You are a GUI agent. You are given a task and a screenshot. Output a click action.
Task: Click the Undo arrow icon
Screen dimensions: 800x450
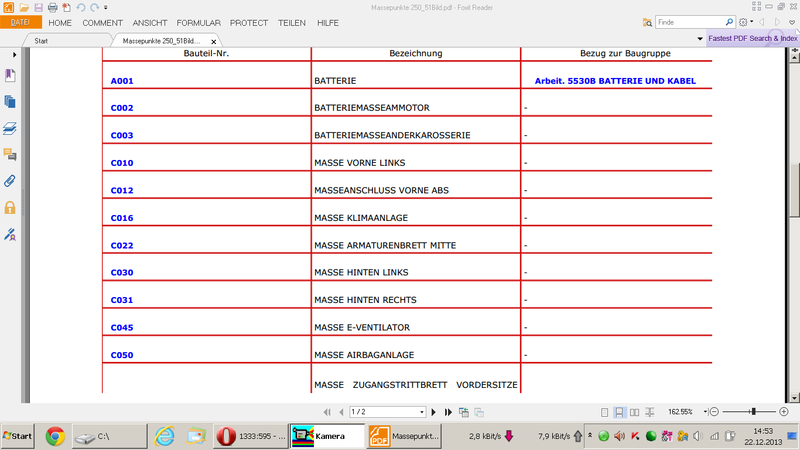pos(79,7)
